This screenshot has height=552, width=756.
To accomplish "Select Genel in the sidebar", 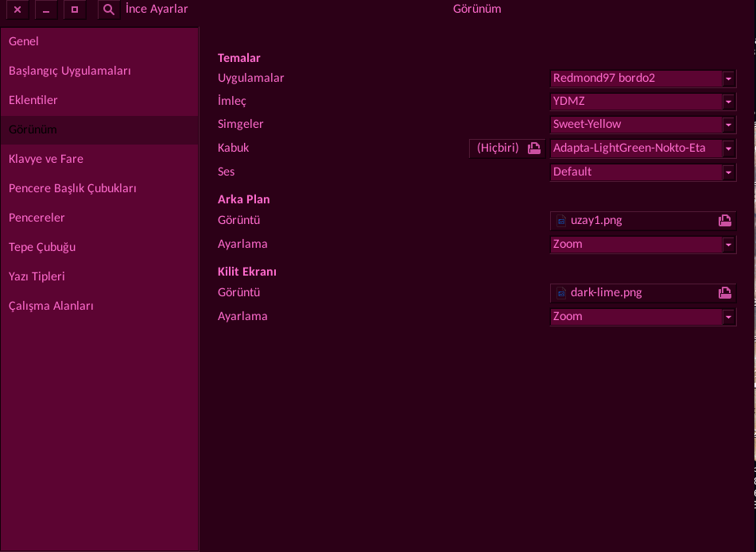I will tap(99, 41).
